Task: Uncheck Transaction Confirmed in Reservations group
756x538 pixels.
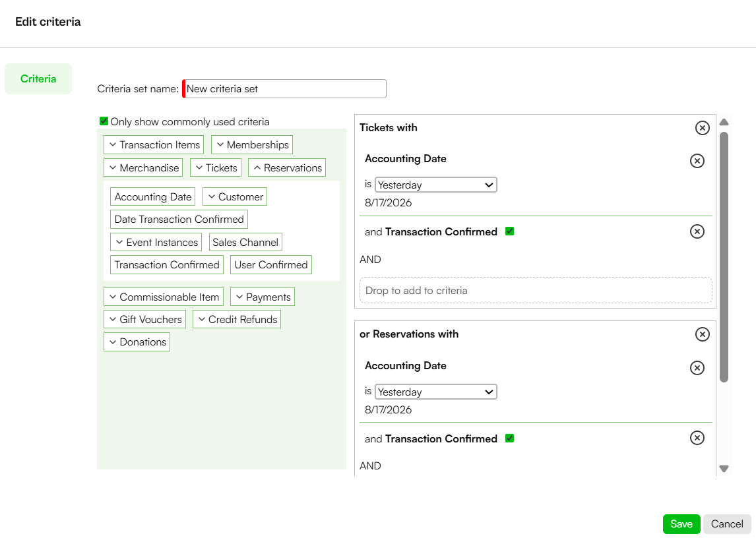Action: pyautogui.click(x=510, y=438)
